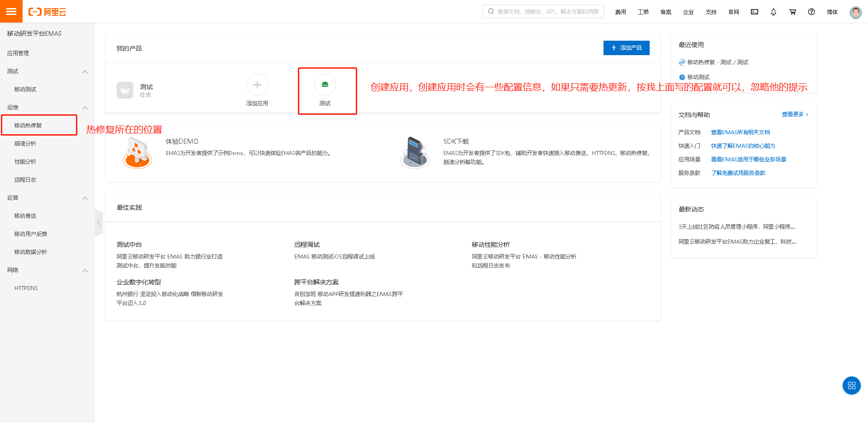
Task: Click the 测试 product name under 我的产品
Action: point(146,87)
